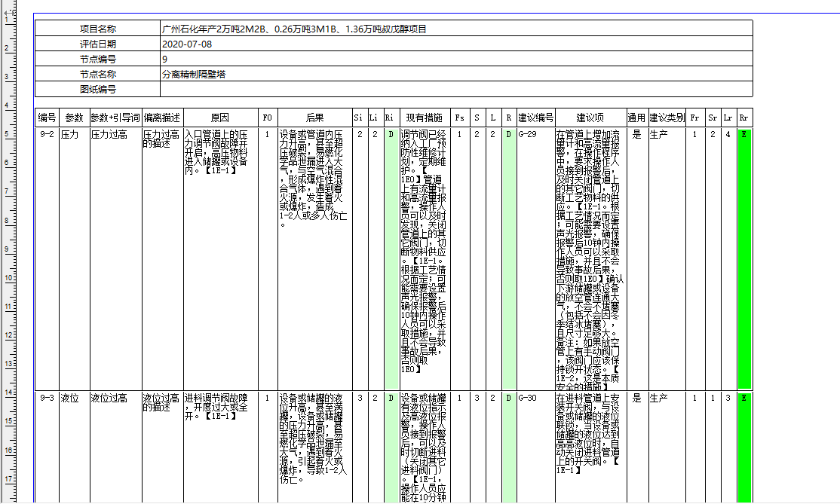Viewport: 840px width, 504px height.
Task: Click the 偏离描述 column header
Action: 162,118
